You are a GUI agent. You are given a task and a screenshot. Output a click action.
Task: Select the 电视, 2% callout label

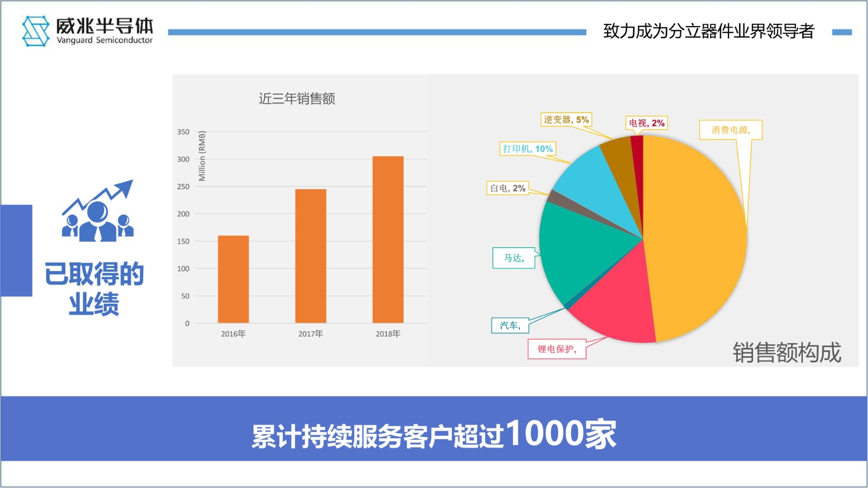point(646,123)
